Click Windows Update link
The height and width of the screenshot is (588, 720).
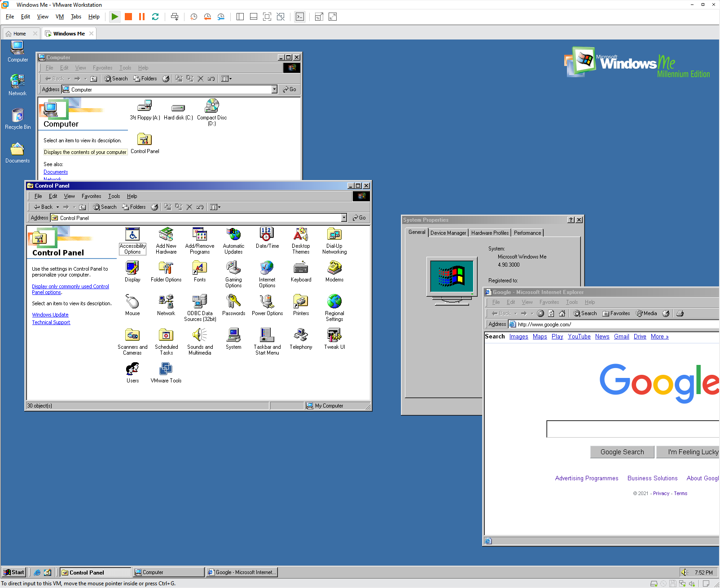(50, 315)
